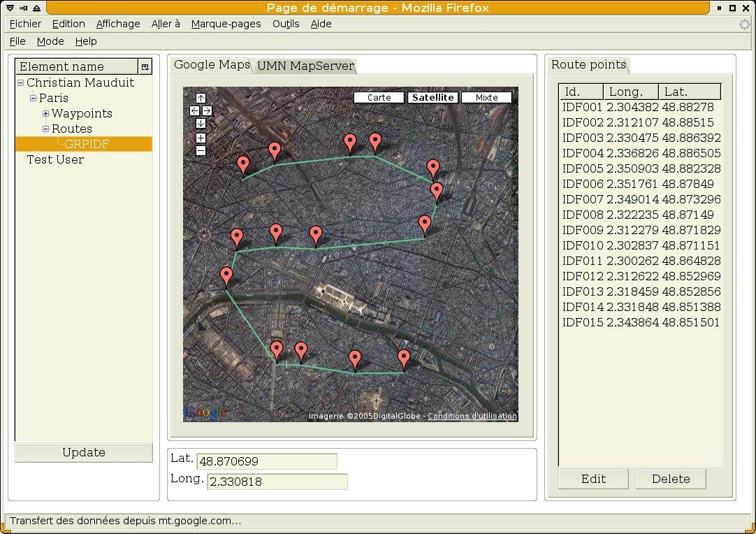Switch map view to Satellite
756x534 pixels.
pyautogui.click(x=432, y=98)
